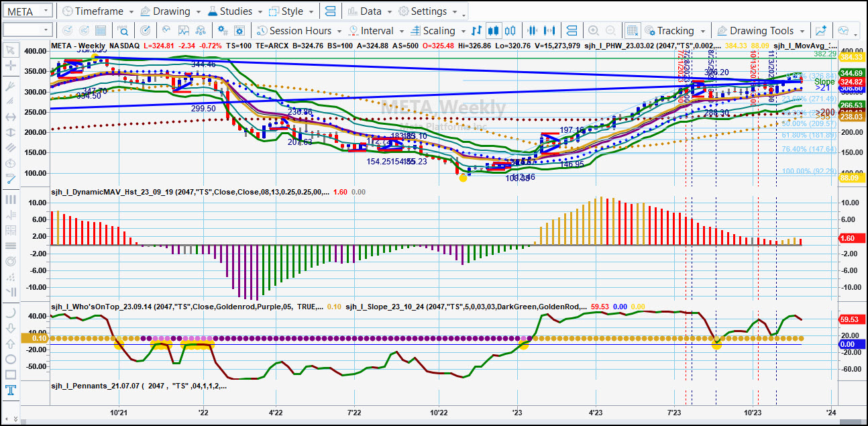
Task: Open the boxed gear window preferences icon
Action: click(240, 31)
